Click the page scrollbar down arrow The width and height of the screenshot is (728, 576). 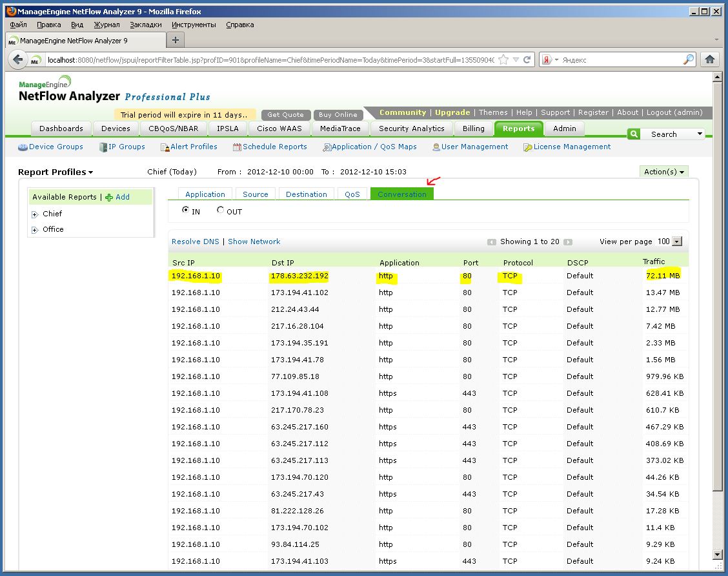[718, 555]
